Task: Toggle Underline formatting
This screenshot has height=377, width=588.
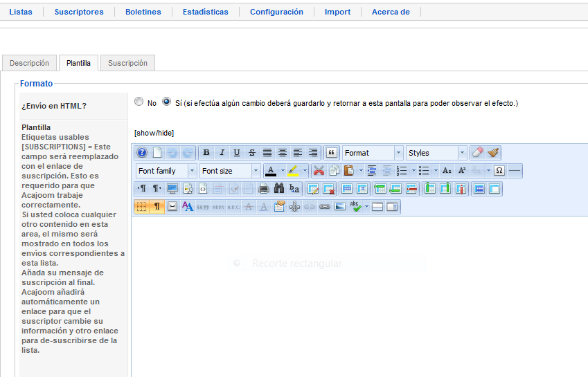Action: click(x=237, y=153)
